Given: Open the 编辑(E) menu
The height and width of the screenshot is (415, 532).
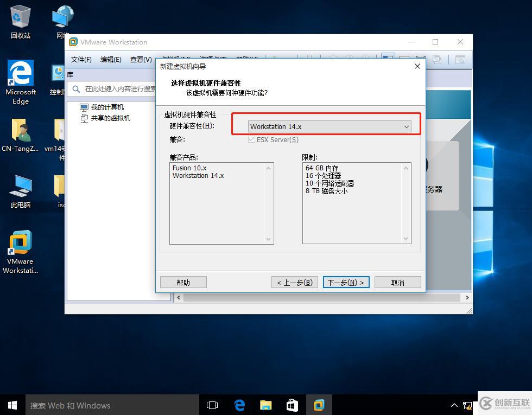Looking at the screenshot, I should point(111,59).
